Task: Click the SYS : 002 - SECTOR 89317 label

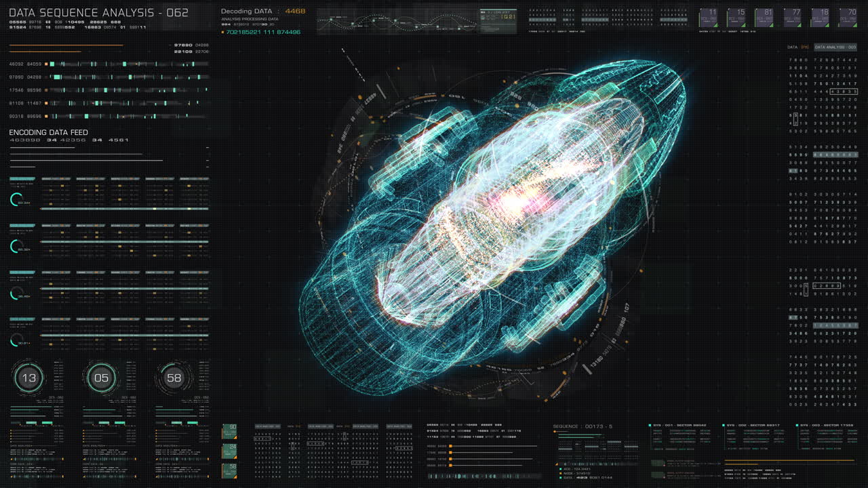Action: coord(753,425)
